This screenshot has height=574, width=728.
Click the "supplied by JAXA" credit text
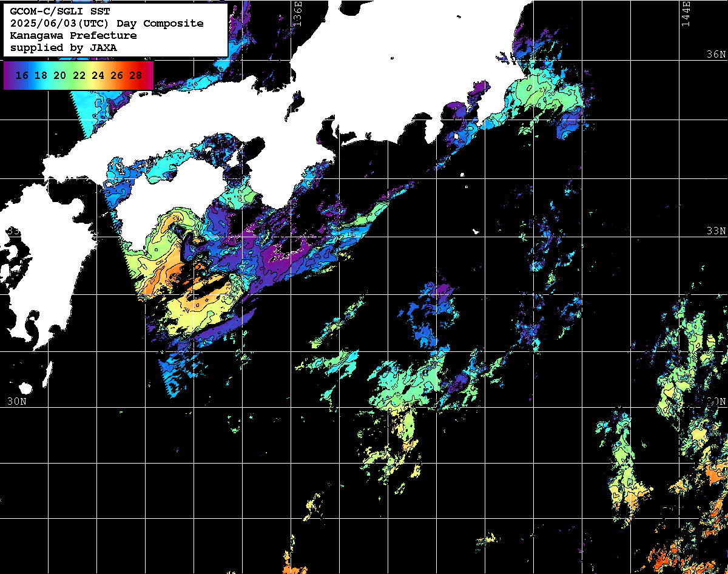(x=63, y=47)
